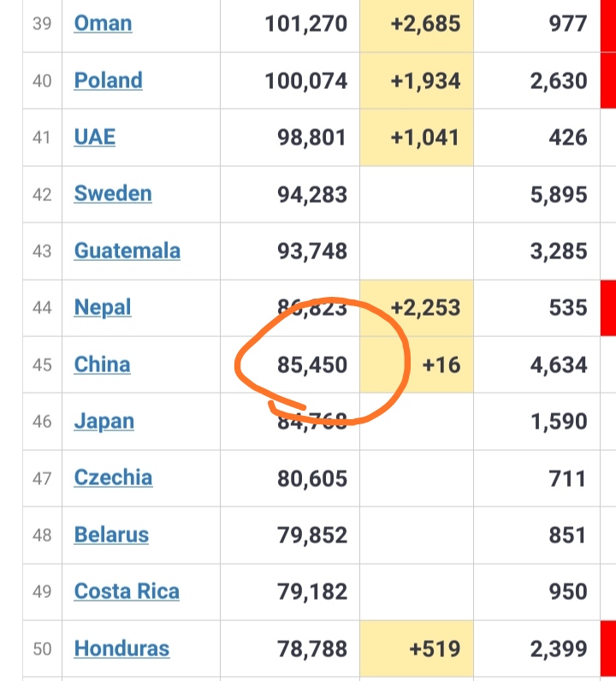
Task: Click Oman's new cases cell +2,685
Action: pyautogui.click(x=417, y=24)
